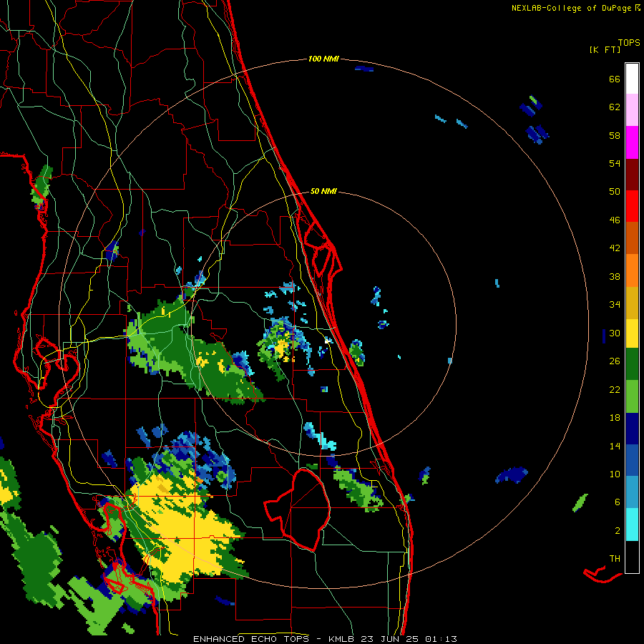
Task: Click the 6 legend value
Action: (618, 502)
